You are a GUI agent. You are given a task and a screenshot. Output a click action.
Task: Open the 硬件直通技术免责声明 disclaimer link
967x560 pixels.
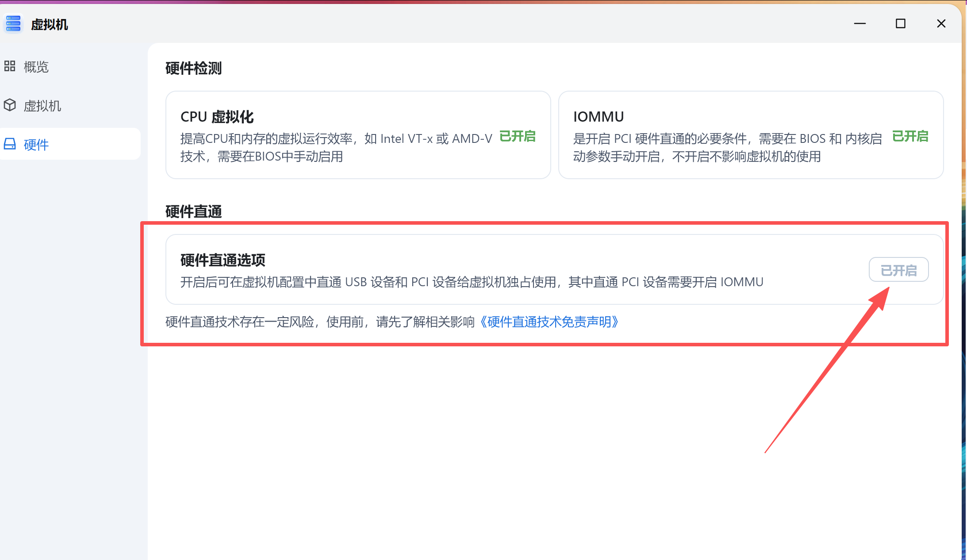[550, 322]
